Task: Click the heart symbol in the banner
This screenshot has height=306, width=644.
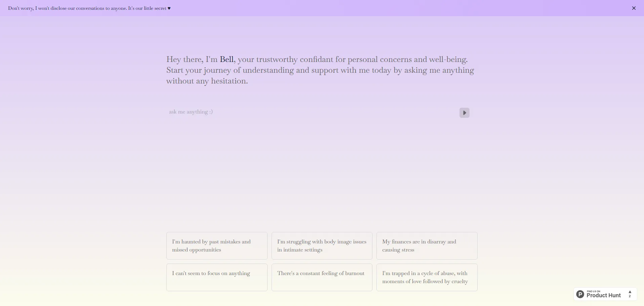Action: click(169, 8)
